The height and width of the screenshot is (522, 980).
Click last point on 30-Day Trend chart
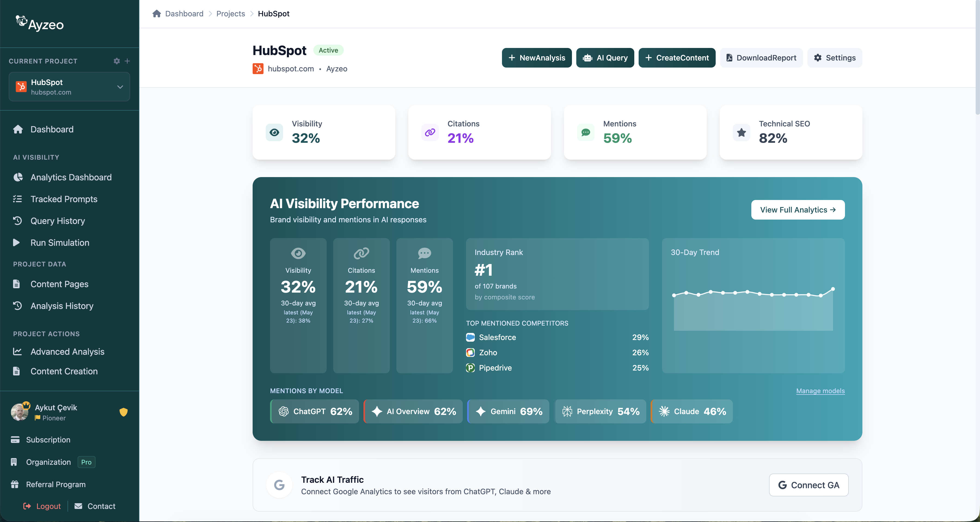coord(833,289)
